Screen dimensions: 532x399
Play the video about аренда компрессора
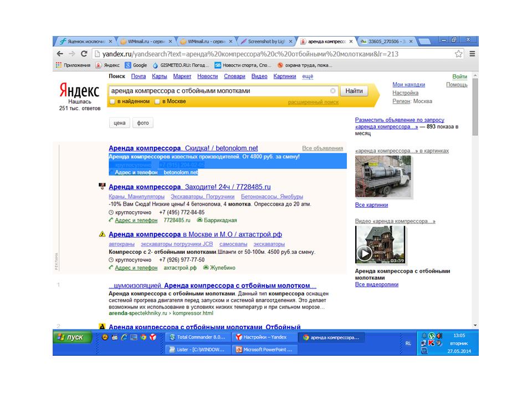pyautogui.click(x=365, y=253)
